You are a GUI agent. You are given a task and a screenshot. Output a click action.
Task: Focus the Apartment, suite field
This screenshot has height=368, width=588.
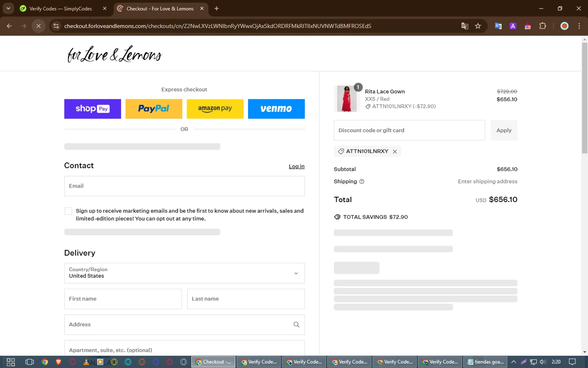coord(184,348)
